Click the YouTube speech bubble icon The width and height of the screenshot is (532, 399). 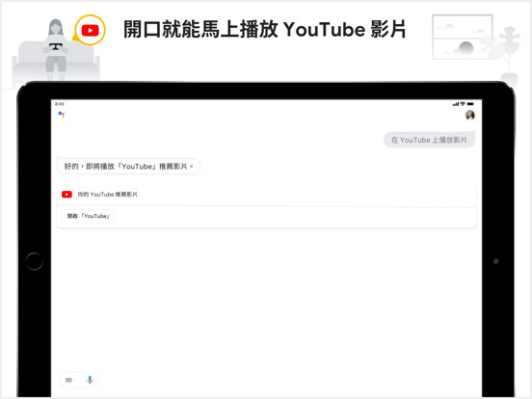pyautogui.click(x=90, y=30)
